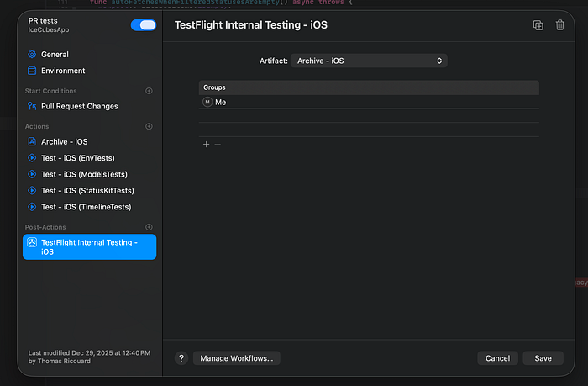Toggle the PR tests workflow switch
The height and width of the screenshot is (386, 588).
(144, 25)
